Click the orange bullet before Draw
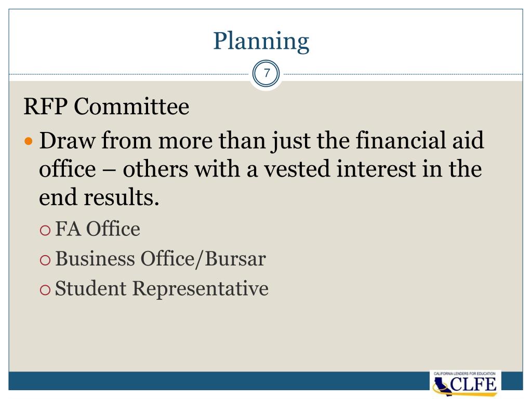Viewport: 532px width, 399px height. 29,141
